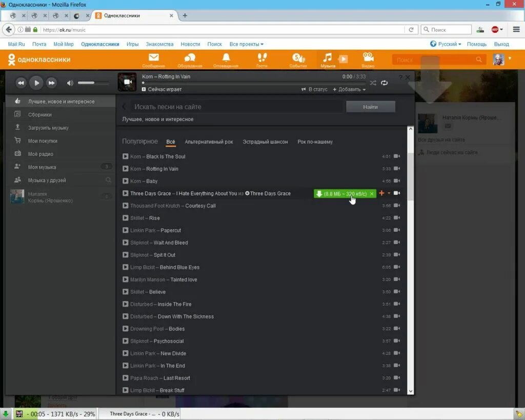Expand Все проекты dropdown in Mail.Ru bar

click(x=247, y=44)
